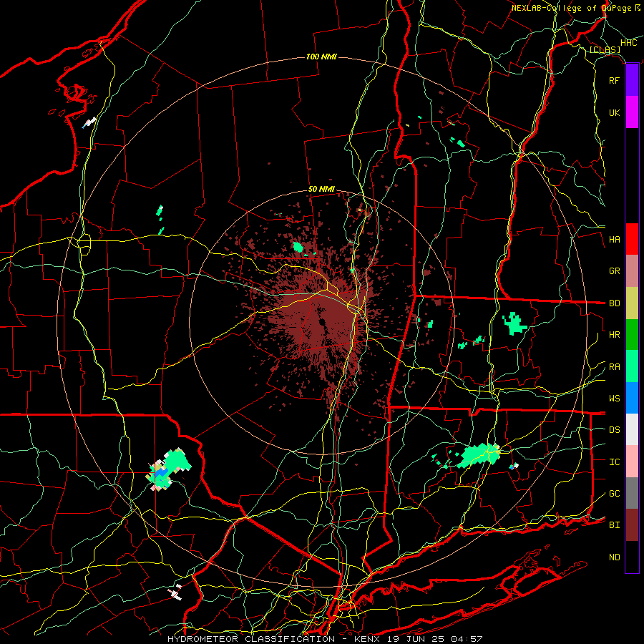
Task: Click the '100 NMI' range ring label
Action: [321, 57]
